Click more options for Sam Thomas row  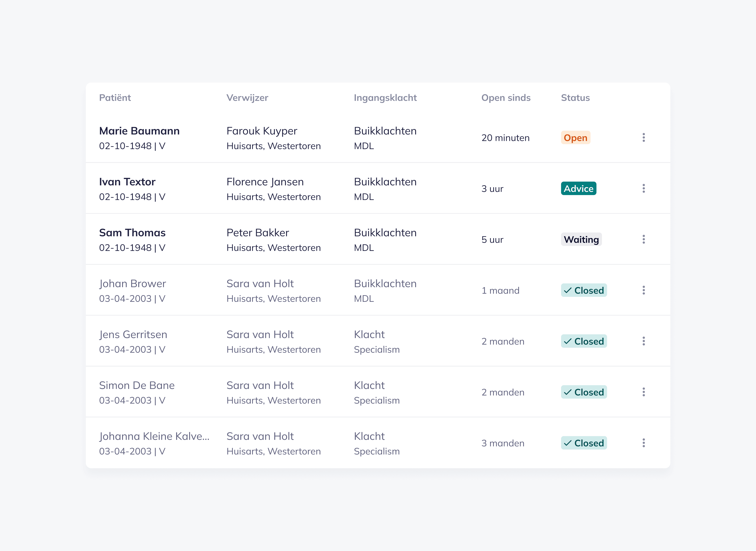643,239
